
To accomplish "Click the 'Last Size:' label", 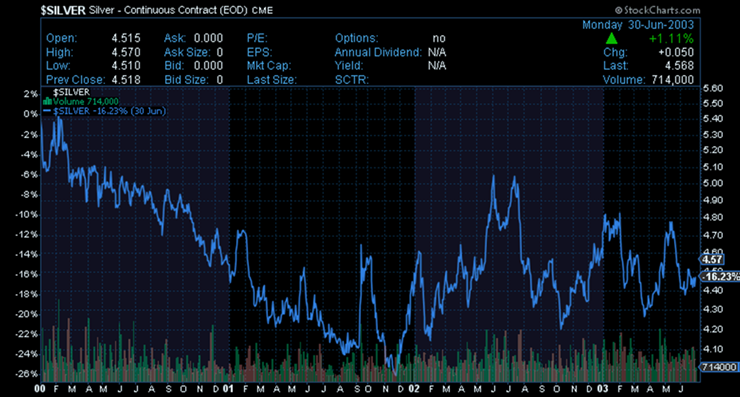I will 271,80.
